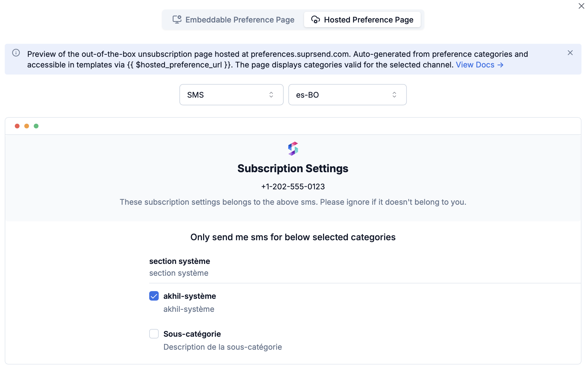Open the SMS channel dropdown

(x=231, y=95)
